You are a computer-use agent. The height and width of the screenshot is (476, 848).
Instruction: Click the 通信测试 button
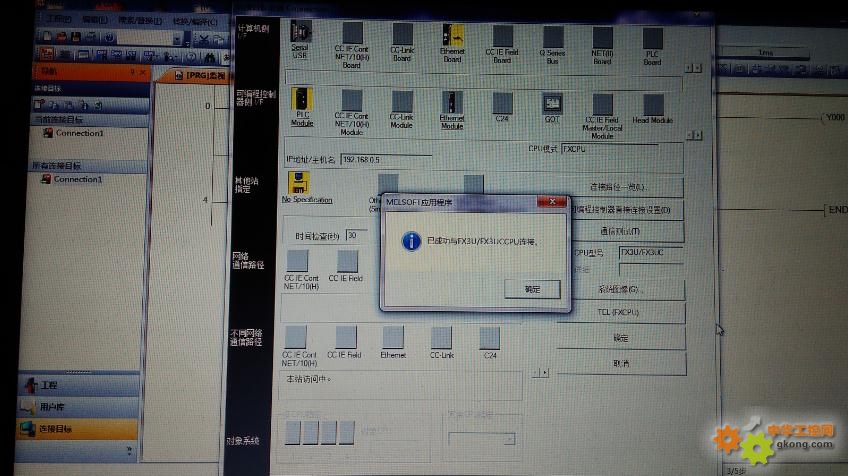coord(627,232)
